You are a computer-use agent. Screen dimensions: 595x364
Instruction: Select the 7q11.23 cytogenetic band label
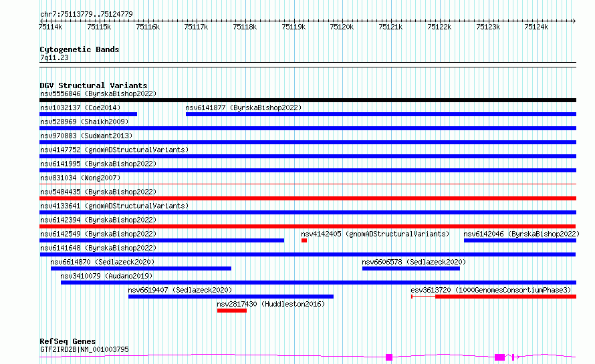pyautogui.click(x=54, y=57)
